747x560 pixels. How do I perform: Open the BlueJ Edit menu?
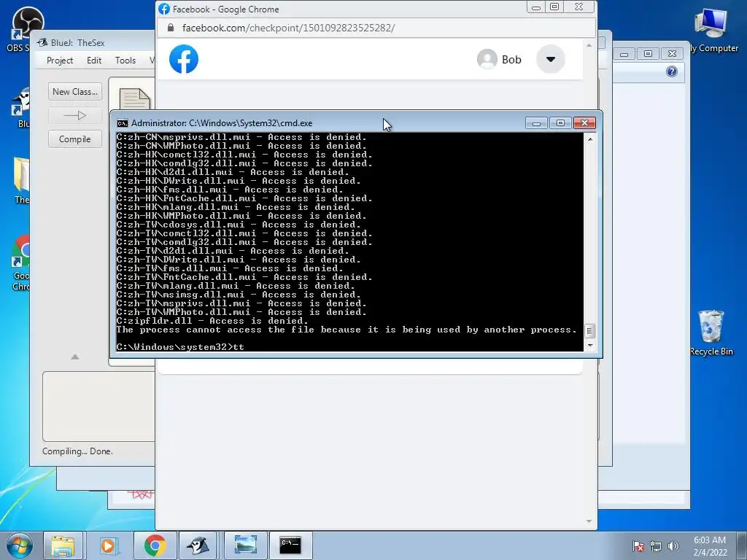pyautogui.click(x=94, y=61)
